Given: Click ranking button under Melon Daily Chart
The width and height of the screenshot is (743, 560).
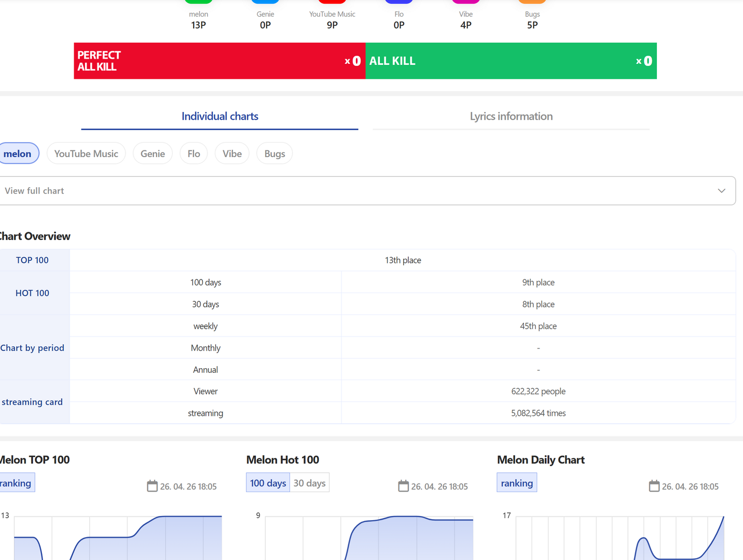Looking at the screenshot, I should (x=517, y=483).
